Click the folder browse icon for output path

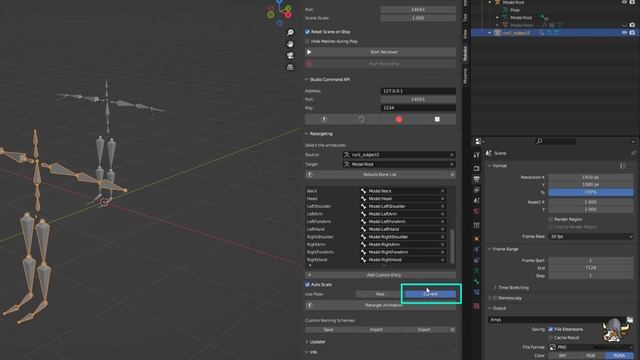point(630,320)
